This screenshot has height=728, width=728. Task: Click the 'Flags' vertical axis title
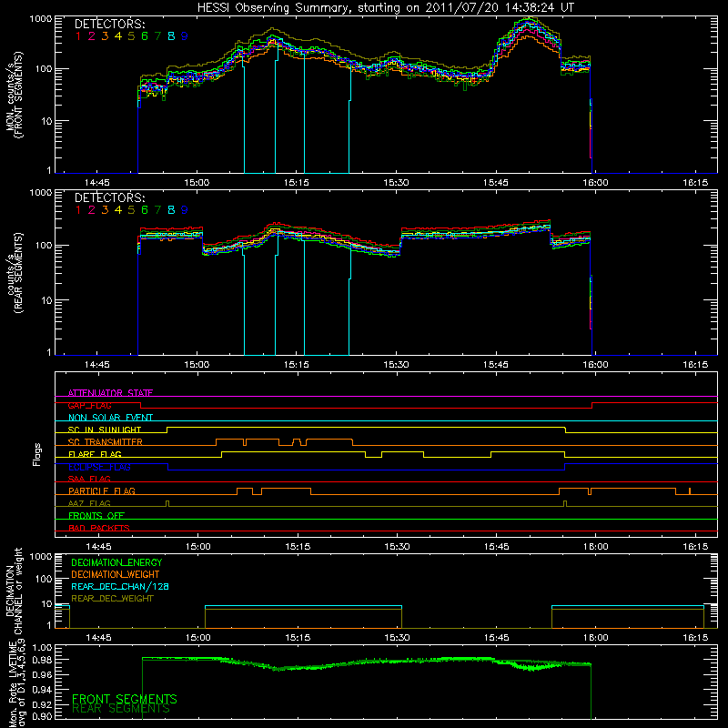click(37, 454)
